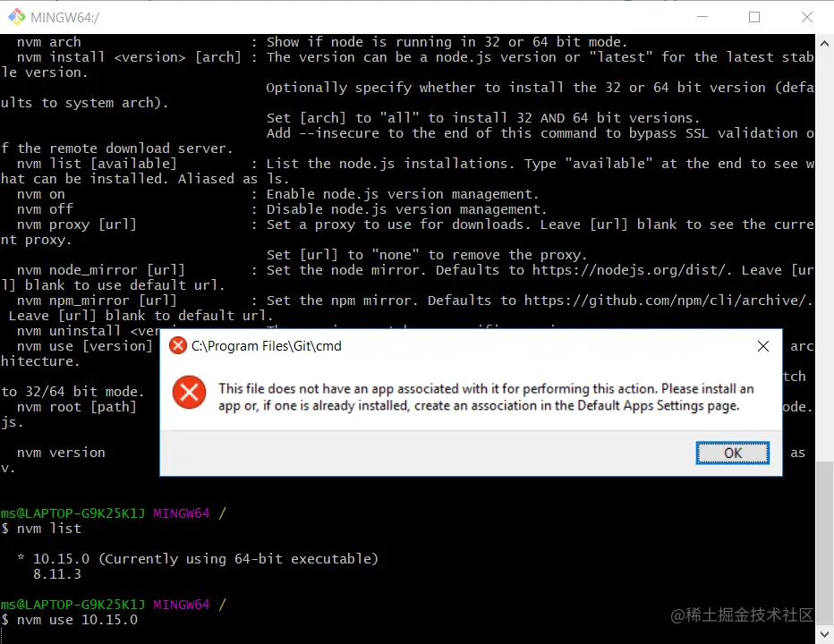Minimize the MINGW64 terminal window
The height and width of the screenshot is (644, 834).
coord(702,17)
